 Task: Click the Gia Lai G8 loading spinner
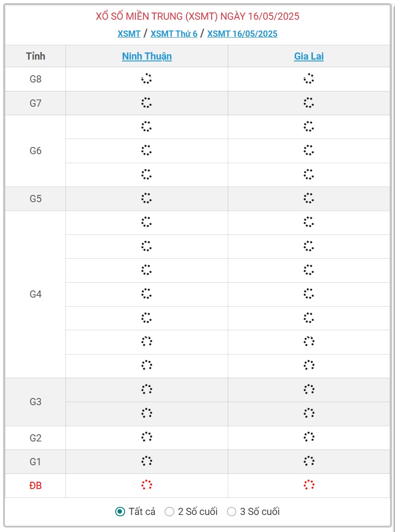[x=309, y=79]
